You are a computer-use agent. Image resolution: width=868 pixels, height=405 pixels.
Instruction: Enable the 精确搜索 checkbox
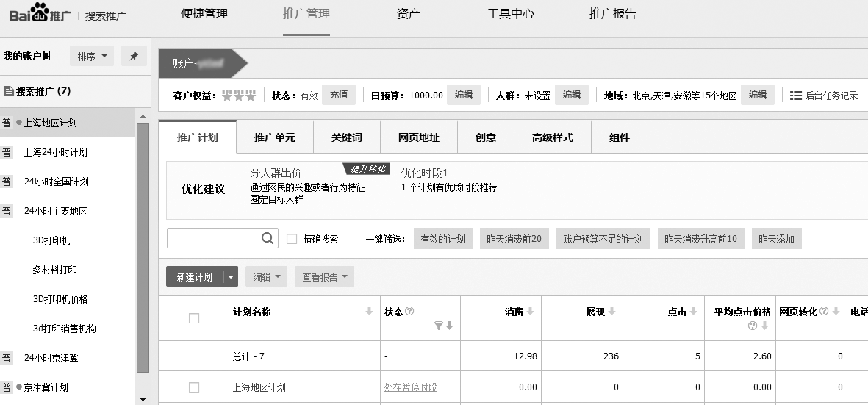click(292, 239)
